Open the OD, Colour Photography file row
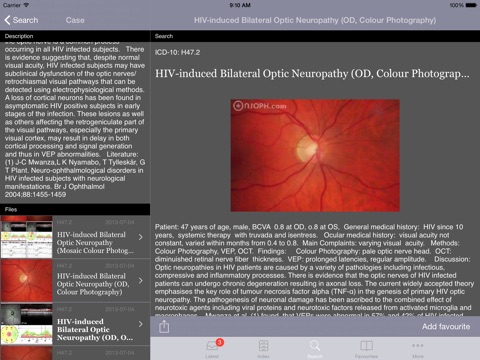480x360 pixels. [75, 281]
